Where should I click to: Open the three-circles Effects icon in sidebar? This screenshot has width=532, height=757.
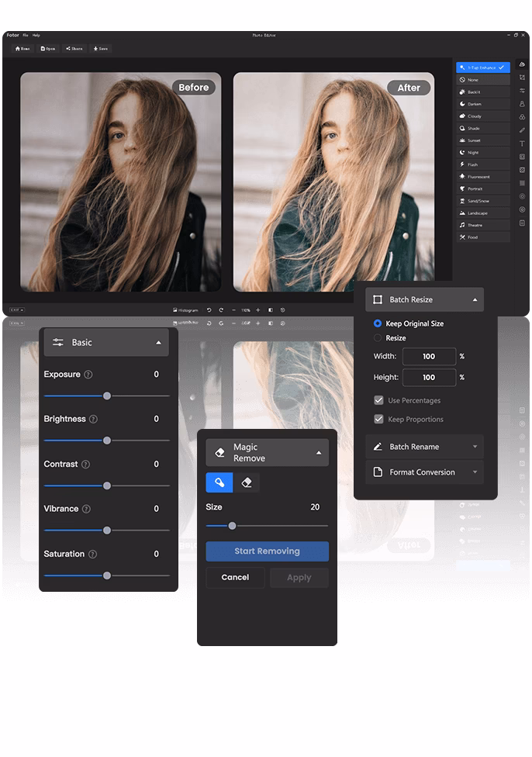pos(522,117)
